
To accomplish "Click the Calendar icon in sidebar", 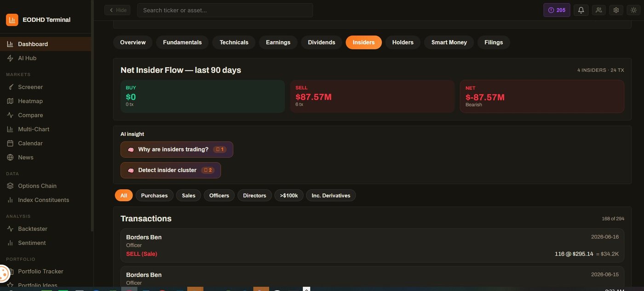I will (x=10, y=144).
